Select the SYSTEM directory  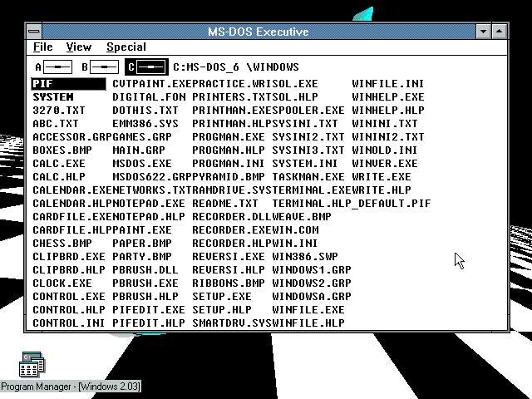(53, 97)
